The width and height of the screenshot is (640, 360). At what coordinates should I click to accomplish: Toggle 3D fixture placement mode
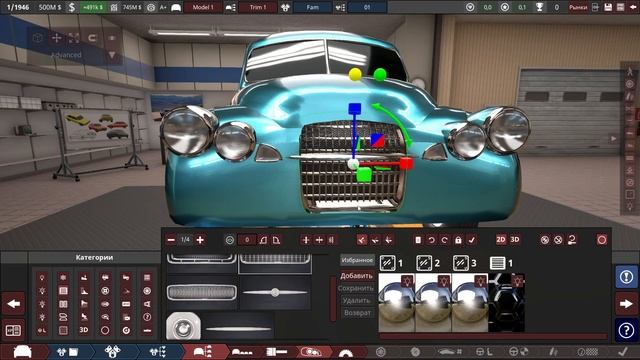[515, 240]
